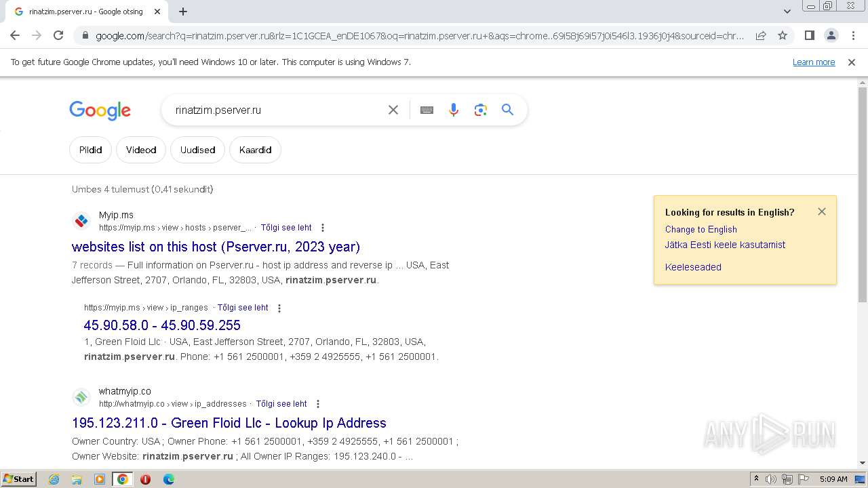
Task: Switch to Videod results filter
Action: click(x=141, y=150)
